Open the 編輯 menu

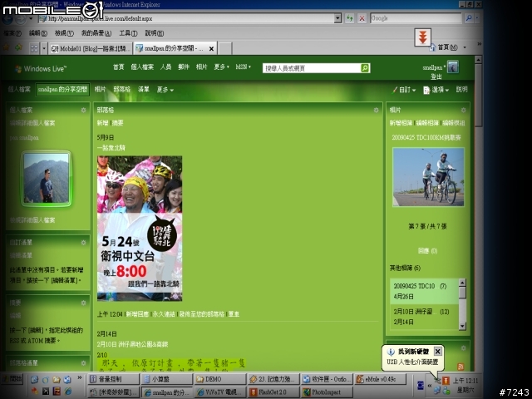[x=37, y=33]
